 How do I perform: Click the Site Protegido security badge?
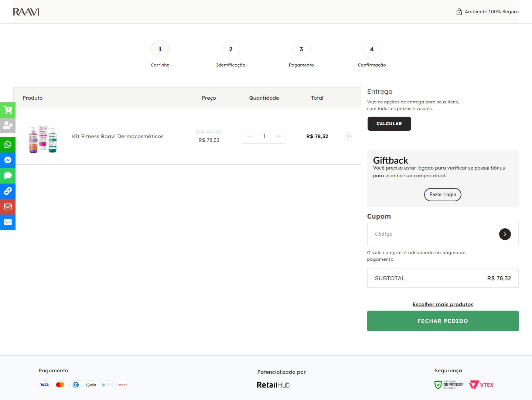tap(449, 385)
